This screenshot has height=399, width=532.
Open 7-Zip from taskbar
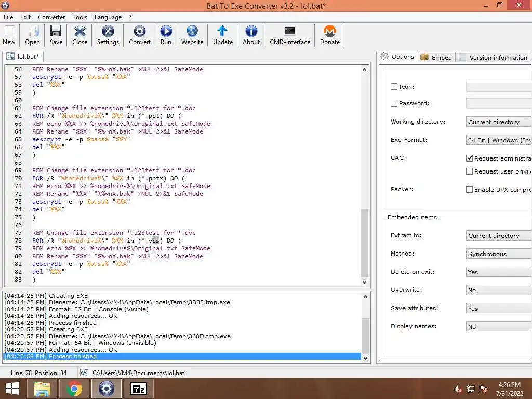138,389
